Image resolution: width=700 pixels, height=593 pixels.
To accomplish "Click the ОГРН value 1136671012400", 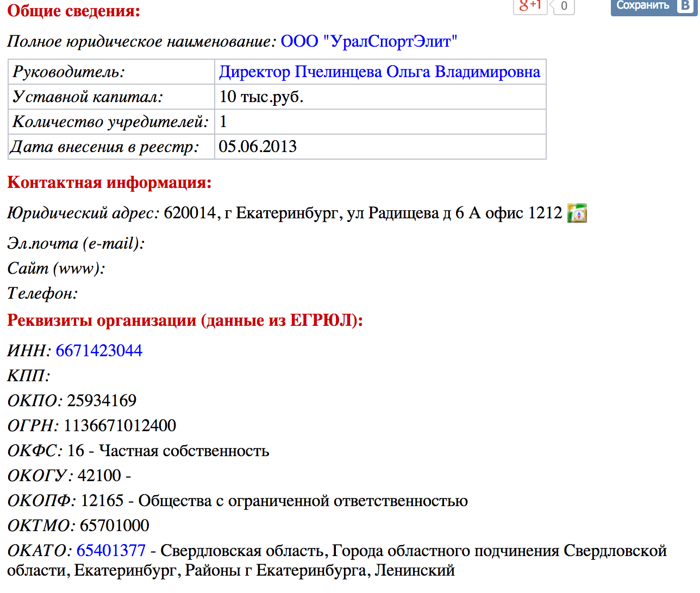I will 120,426.
